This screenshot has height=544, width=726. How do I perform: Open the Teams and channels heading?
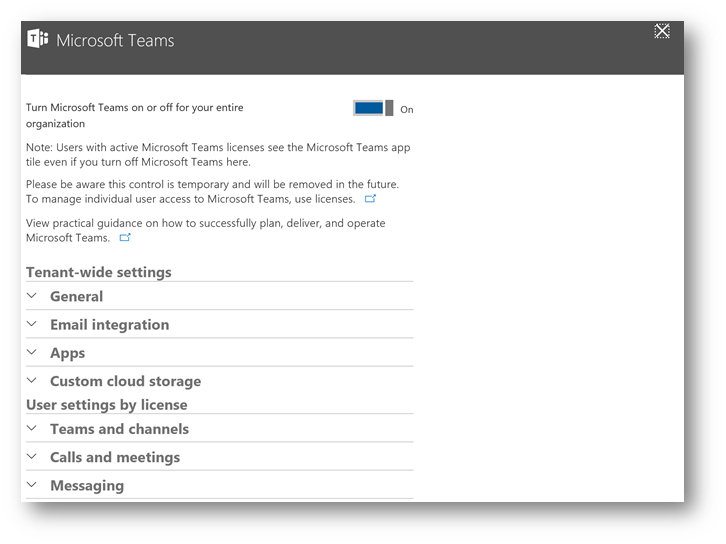point(119,429)
